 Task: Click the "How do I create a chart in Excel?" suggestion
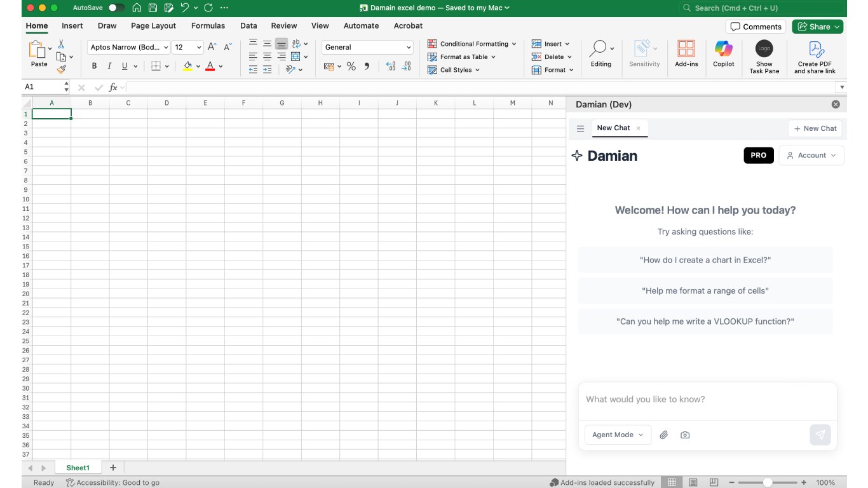pos(705,260)
